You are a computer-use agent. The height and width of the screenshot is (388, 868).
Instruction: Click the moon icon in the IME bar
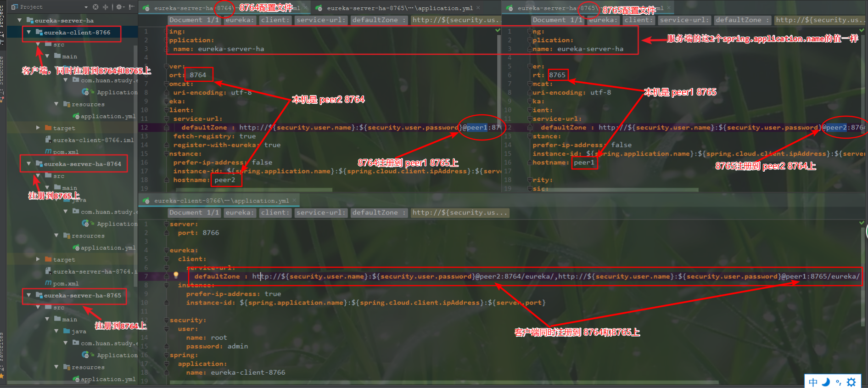pyautogui.click(x=826, y=382)
